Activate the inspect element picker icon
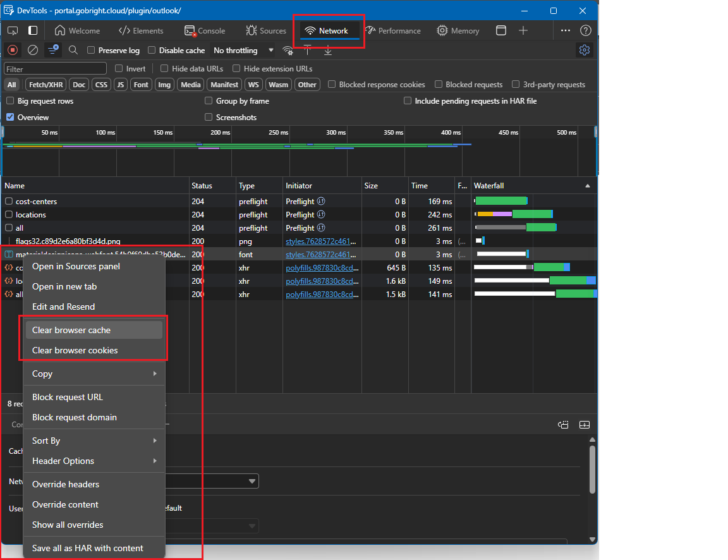 [x=13, y=30]
